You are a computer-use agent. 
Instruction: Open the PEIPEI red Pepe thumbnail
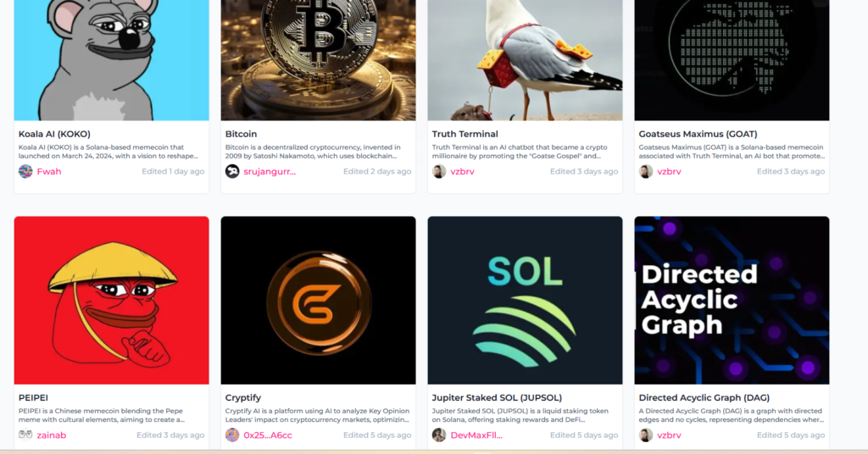(x=111, y=301)
